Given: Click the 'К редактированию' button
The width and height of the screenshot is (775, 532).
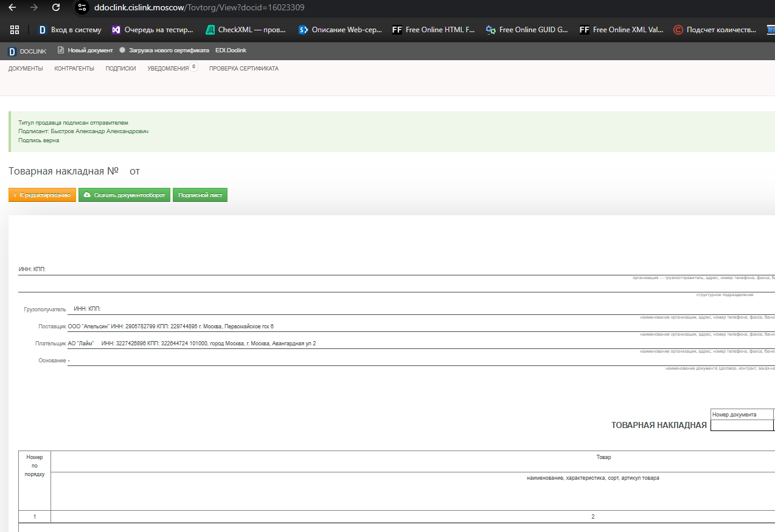Looking at the screenshot, I should click(x=43, y=195).
